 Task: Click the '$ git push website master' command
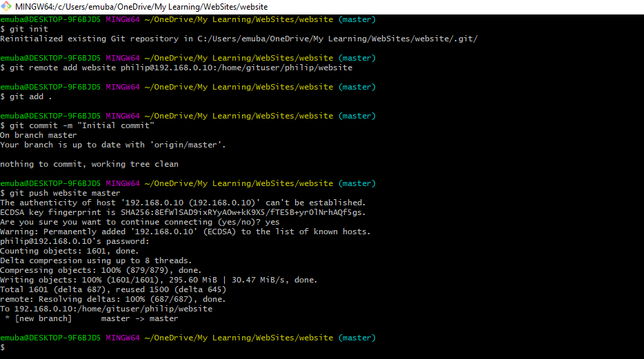[61, 193]
